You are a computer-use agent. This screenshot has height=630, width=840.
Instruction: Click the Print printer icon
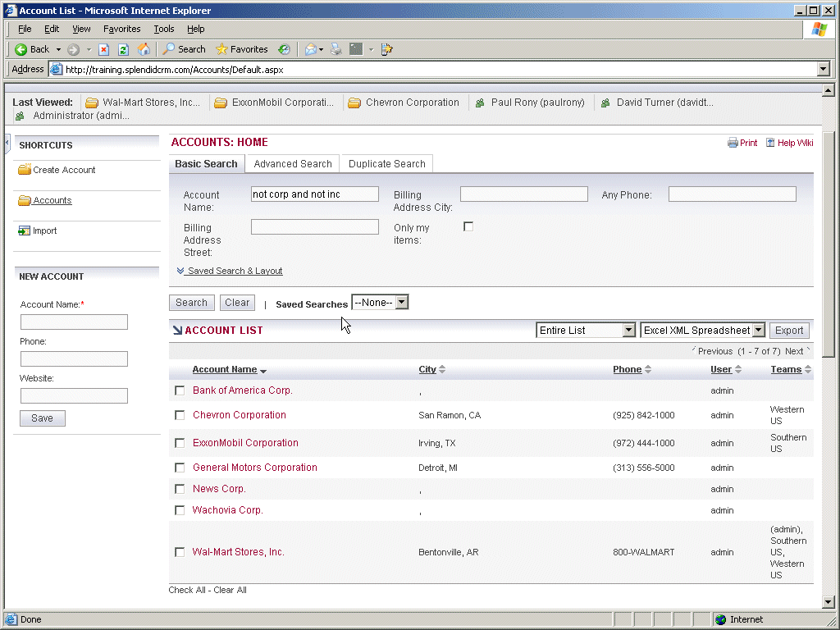[733, 143]
